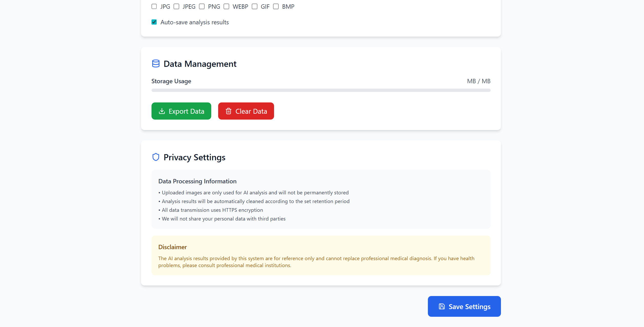Check the PNG format option
644x327 pixels.
[202, 6]
